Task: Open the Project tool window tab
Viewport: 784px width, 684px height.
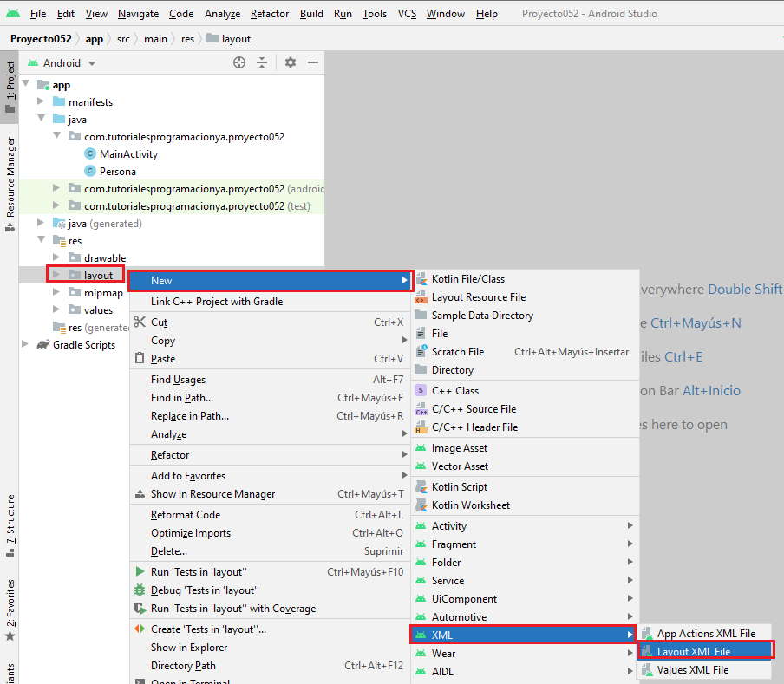Action: pyautogui.click(x=10, y=87)
